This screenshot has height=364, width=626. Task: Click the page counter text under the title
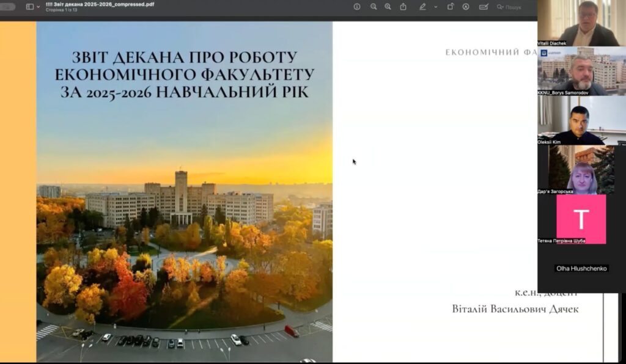pos(61,10)
